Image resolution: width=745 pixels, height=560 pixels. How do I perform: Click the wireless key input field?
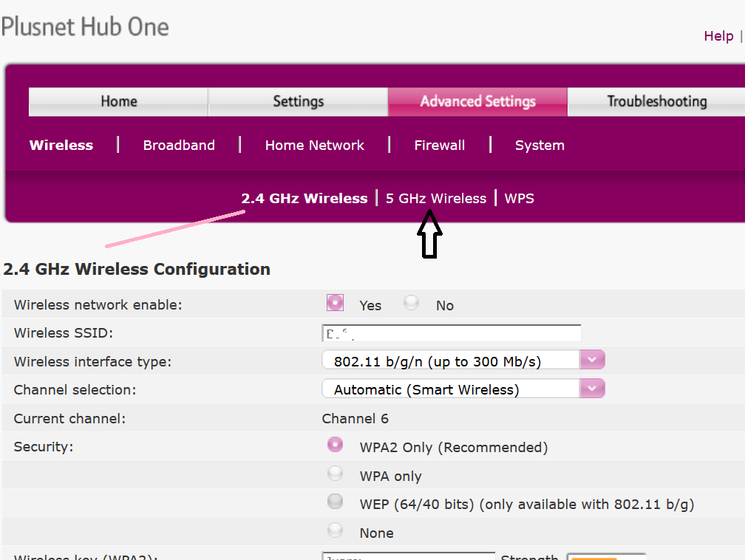[x=408, y=556]
